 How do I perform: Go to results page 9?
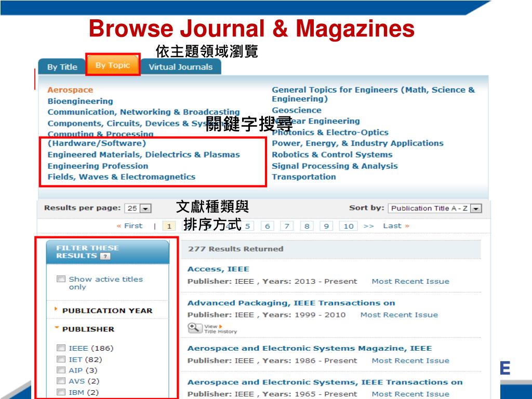point(326,226)
